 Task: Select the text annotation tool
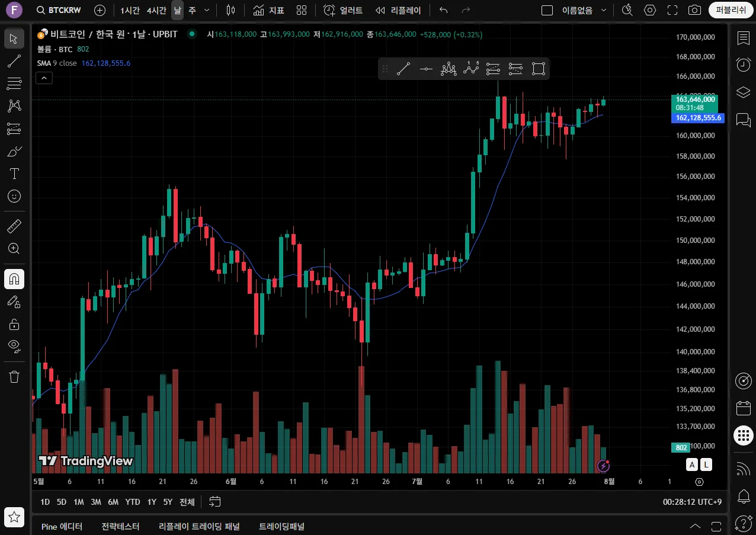pos(14,174)
